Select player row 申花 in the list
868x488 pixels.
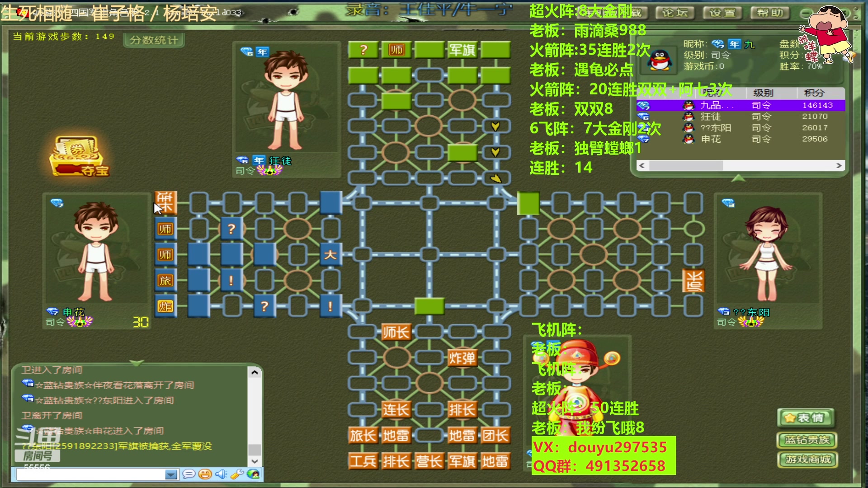[x=741, y=139]
